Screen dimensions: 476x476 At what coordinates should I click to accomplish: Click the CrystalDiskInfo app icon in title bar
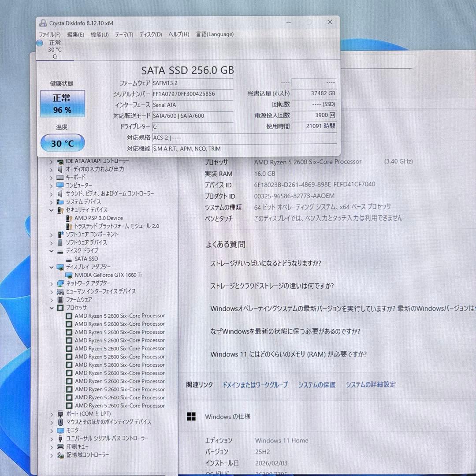point(43,22)
